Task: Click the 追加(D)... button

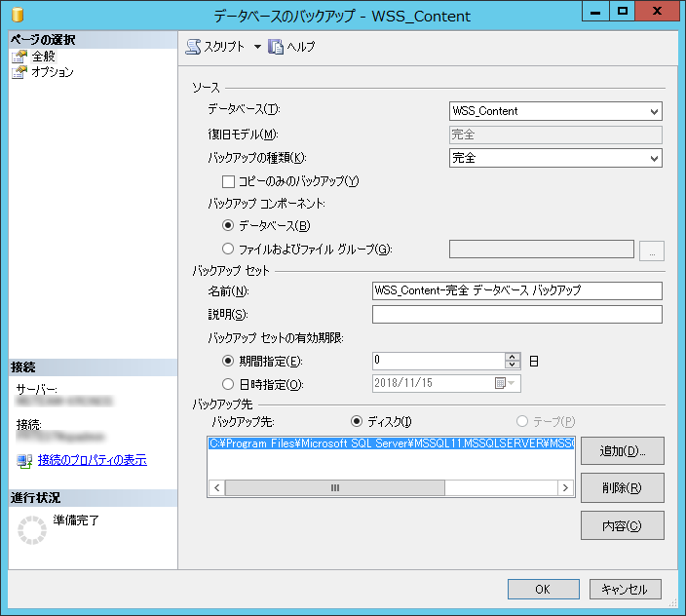Action: [622, 450]
